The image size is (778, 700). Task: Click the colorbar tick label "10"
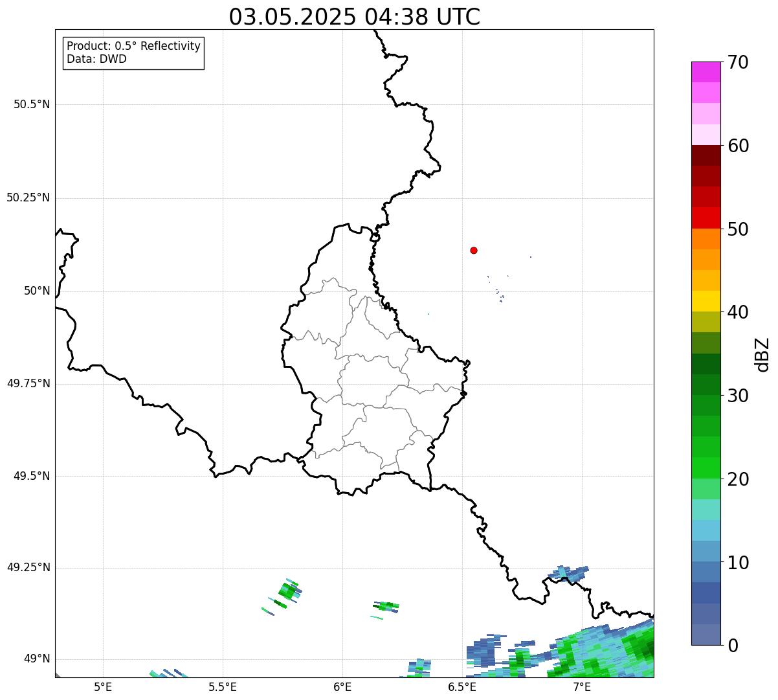pos(738,563)
